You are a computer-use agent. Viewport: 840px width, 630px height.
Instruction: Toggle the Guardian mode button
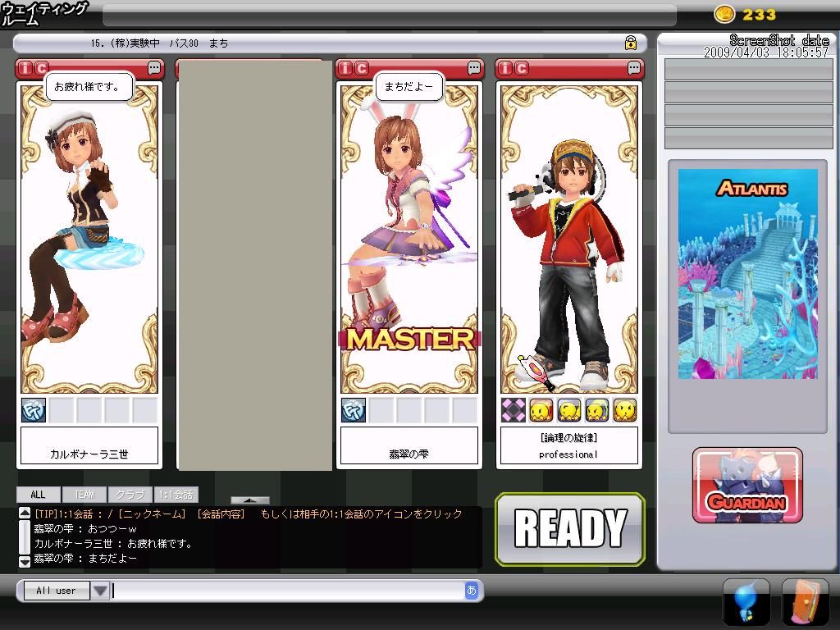click(x=747, y=486)
